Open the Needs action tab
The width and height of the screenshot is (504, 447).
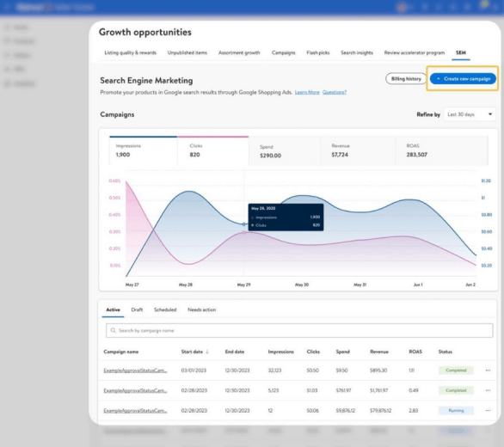tap(201, 309)
